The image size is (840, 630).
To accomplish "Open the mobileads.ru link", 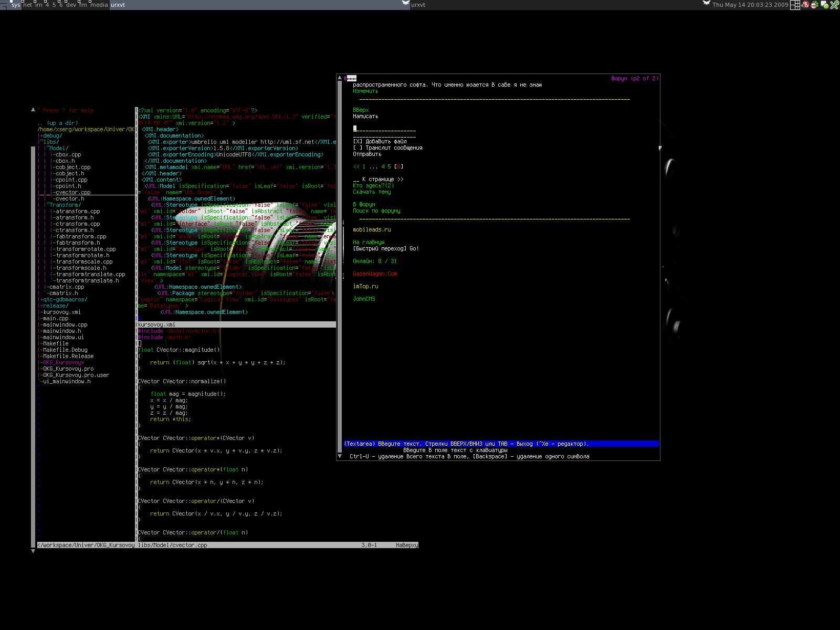I will click(x=372, y=230).
